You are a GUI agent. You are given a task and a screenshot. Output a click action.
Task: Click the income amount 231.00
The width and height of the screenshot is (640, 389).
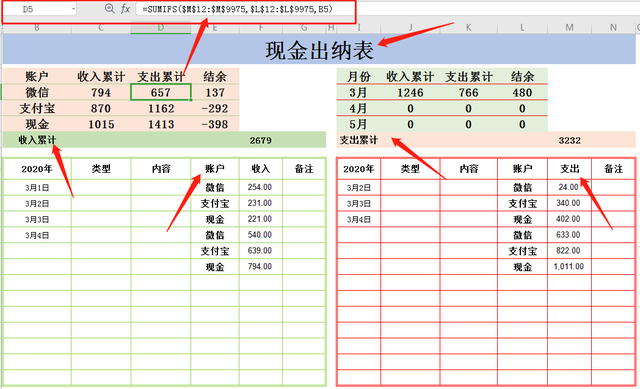260,203
